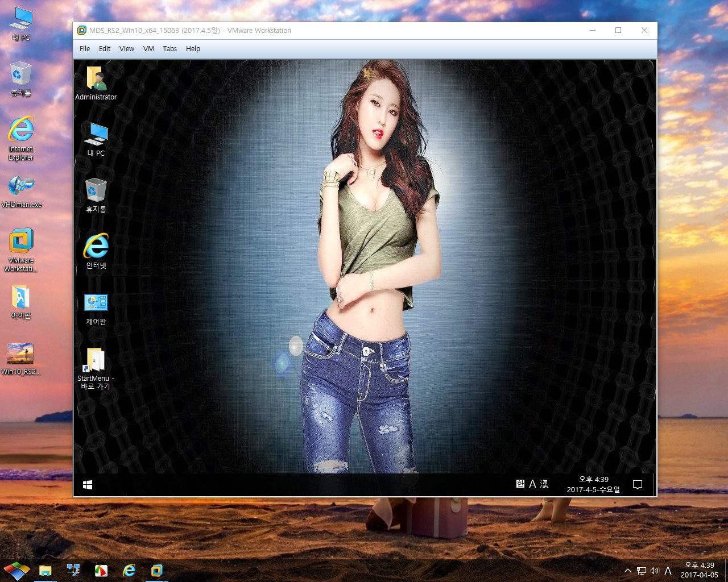Toggle the host IME A input mode indicator

point(668,571)
